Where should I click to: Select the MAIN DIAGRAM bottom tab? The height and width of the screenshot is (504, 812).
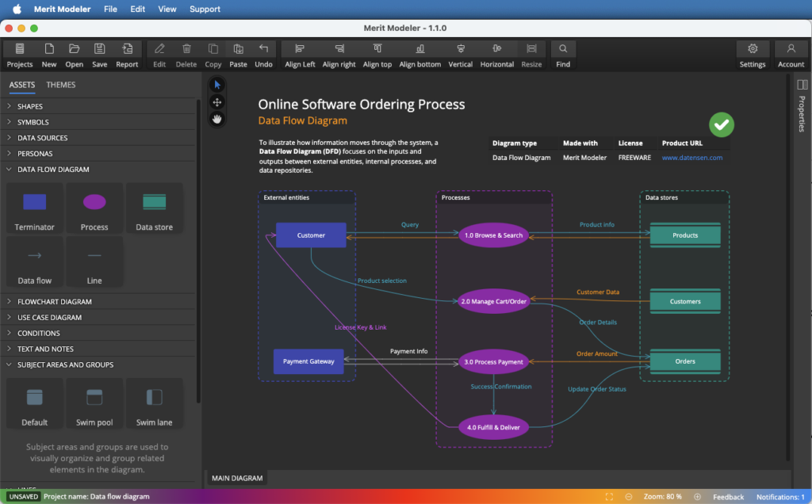coord(236,478)
